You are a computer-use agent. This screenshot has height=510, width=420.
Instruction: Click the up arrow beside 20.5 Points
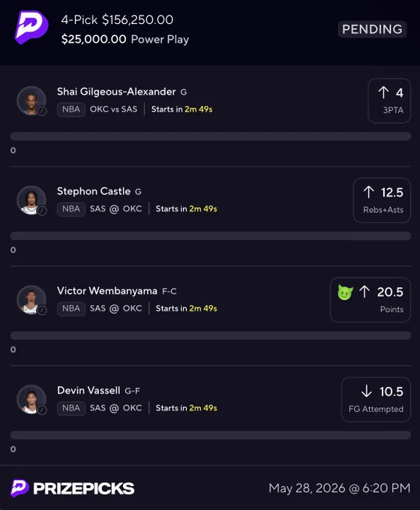pos(364,292)
